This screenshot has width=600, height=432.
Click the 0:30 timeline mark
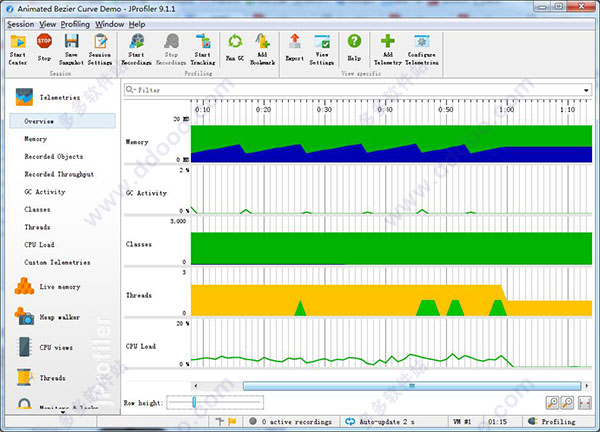pos(324,109)
